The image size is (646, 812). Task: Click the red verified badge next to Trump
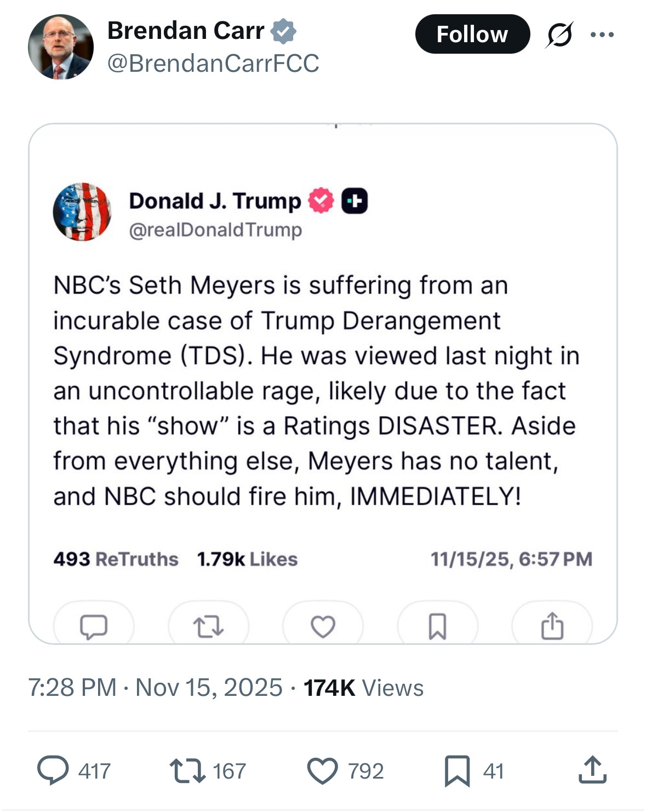click(x=321, y=201)
